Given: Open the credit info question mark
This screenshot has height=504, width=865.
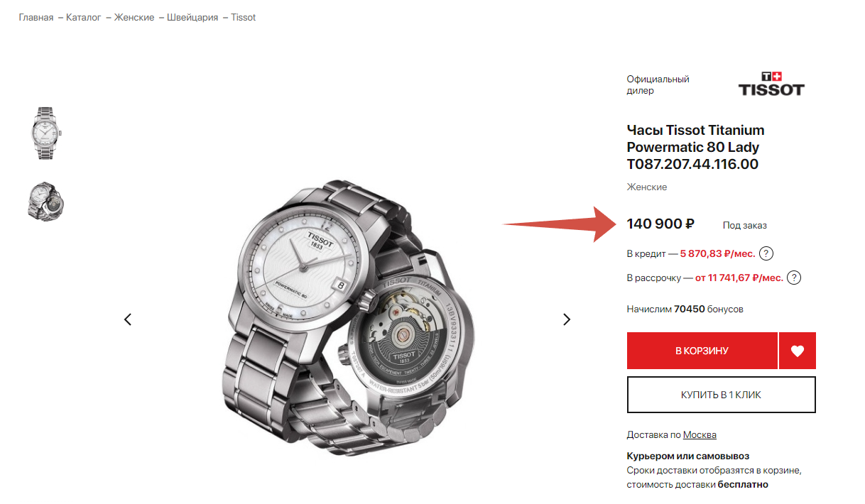Looking at the screenshot, I should (x=766, y=253).
